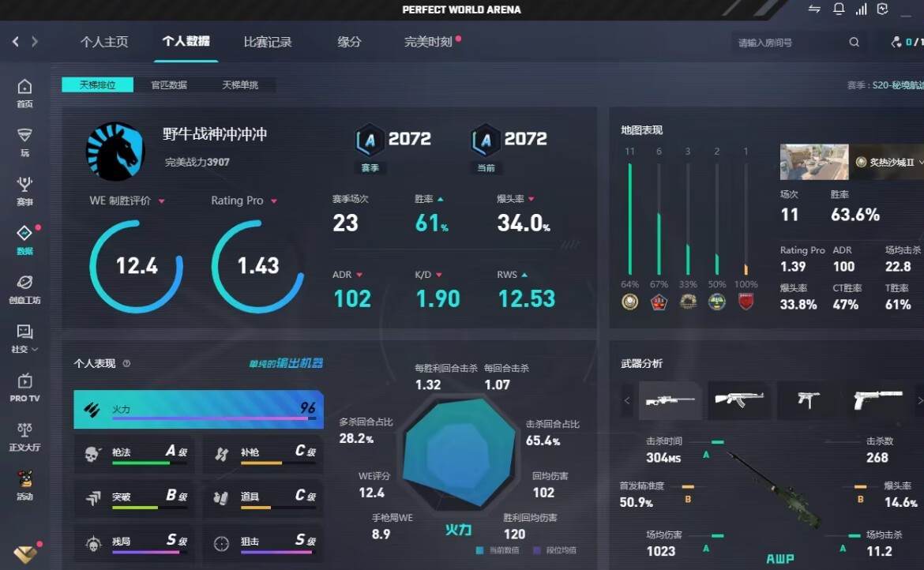
Task: Select the 枪法 A级 skill card
Action: tap(133, 453)
